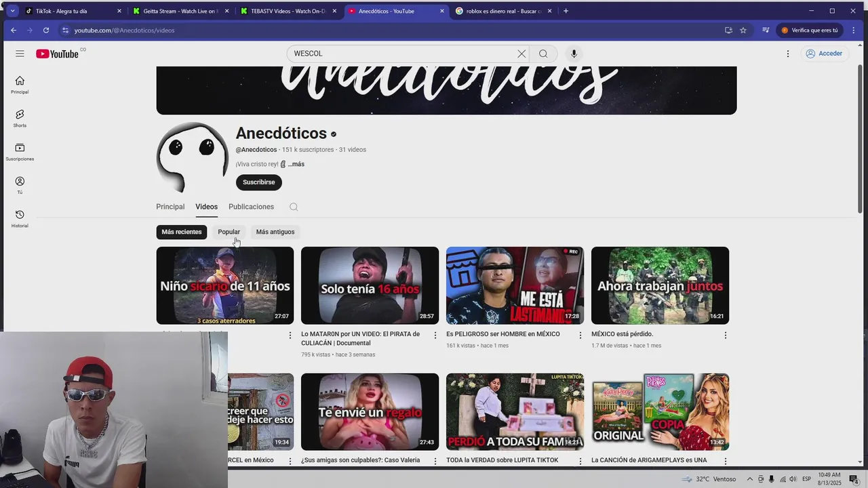Open YouTube settings three-dot menu
Viewport: 868px width, 488px height.
788,54
